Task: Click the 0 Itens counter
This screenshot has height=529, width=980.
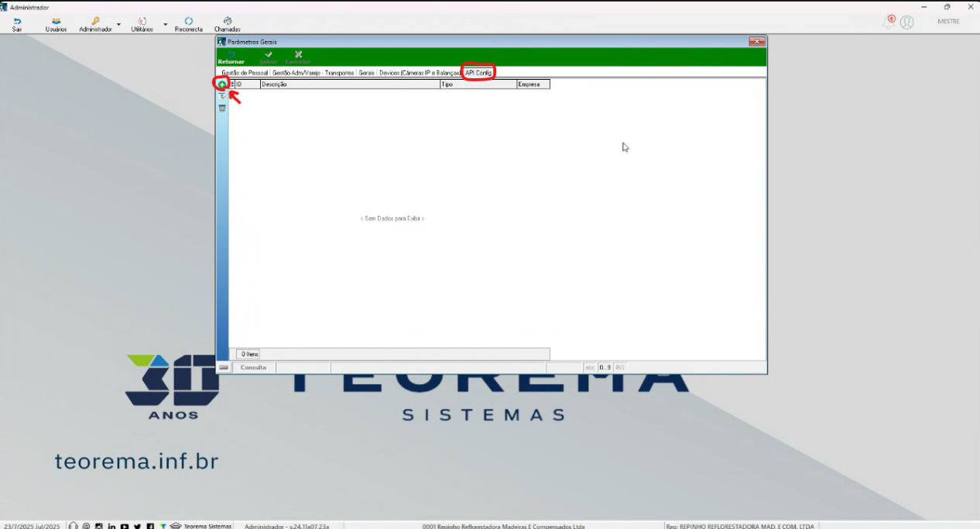Action: point(248,354)
